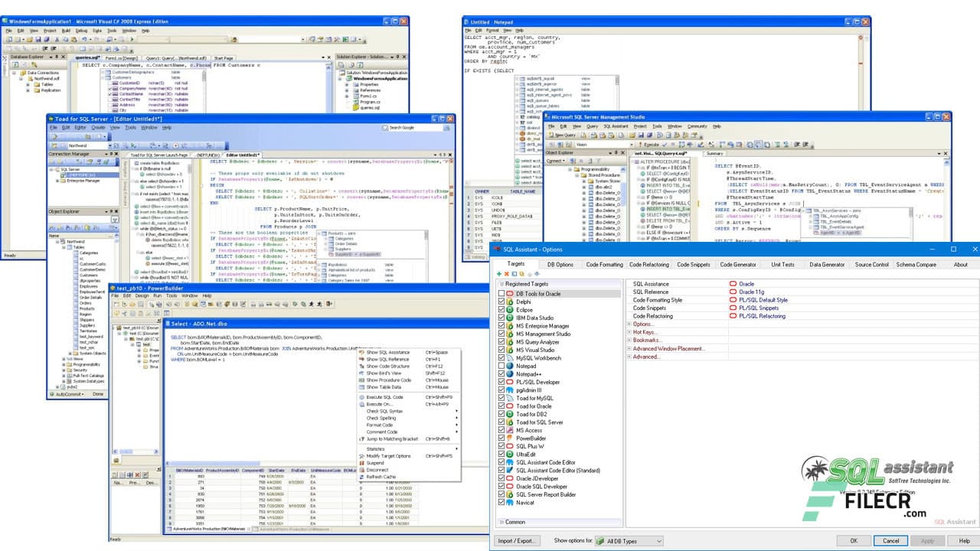
Task: Expand the Hot Keys settings row
Action: (x=629, y=331)
